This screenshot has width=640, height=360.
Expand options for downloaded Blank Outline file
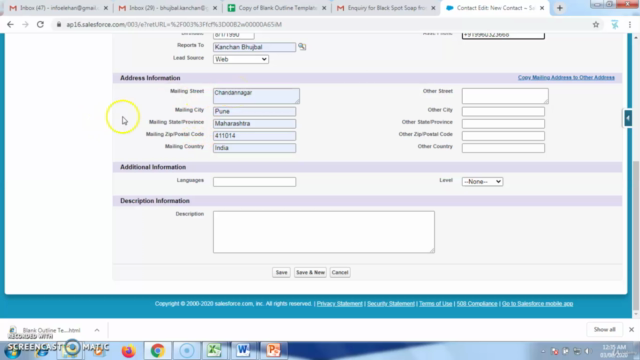click(97, 330)
